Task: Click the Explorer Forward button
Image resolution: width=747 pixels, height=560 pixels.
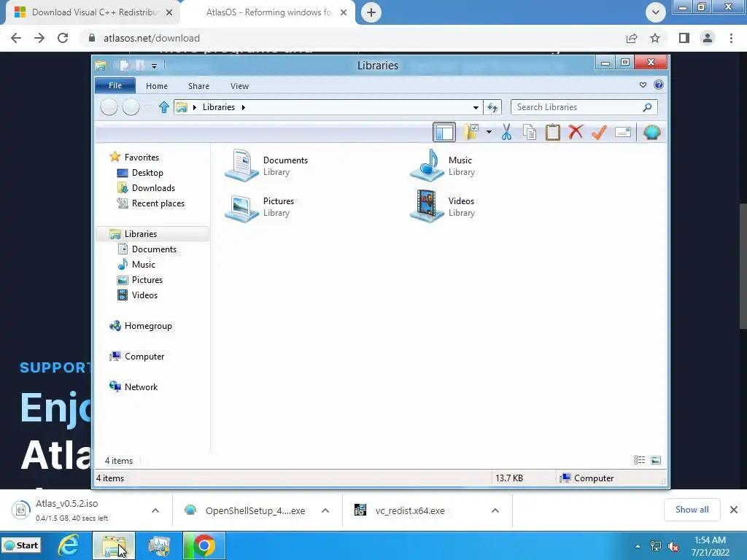Action: (x=131, y=107)
